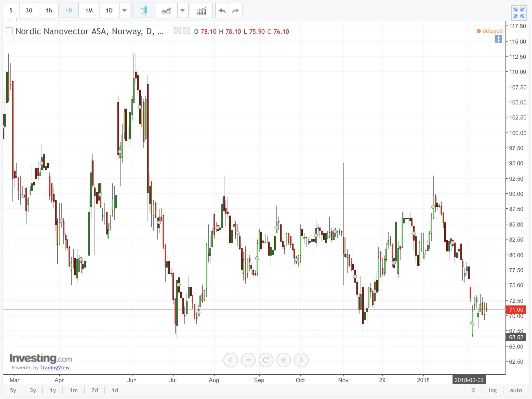Screen dimensions: 532x399
Task: Click the Nov label on time axis
Action: click(343, 380)
